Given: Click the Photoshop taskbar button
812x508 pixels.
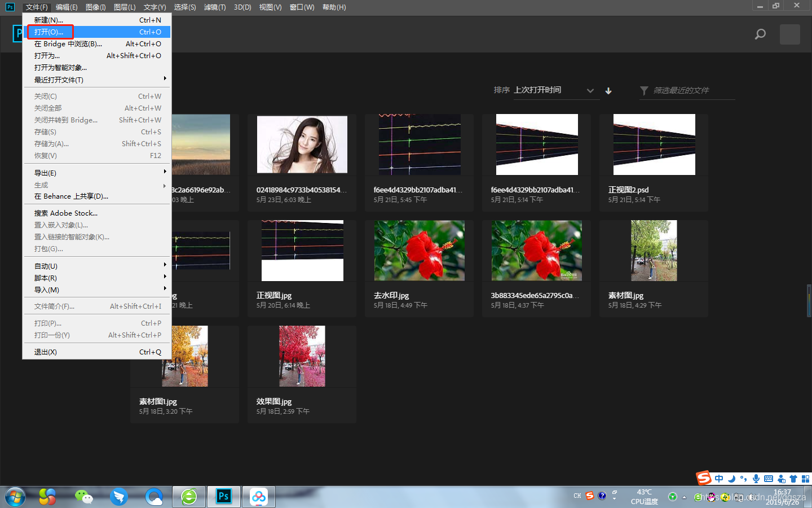Looking at the screenshot, I should tap(224, 497).
